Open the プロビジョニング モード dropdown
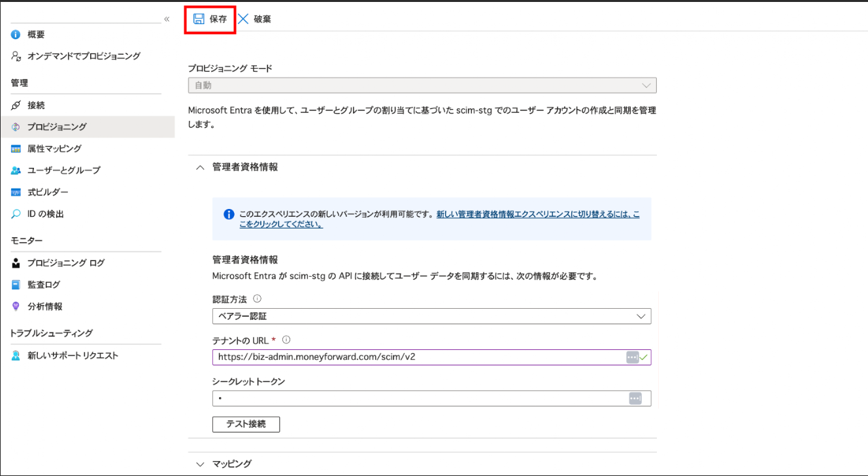Screen dimensions: 868x476 point(422,86)
